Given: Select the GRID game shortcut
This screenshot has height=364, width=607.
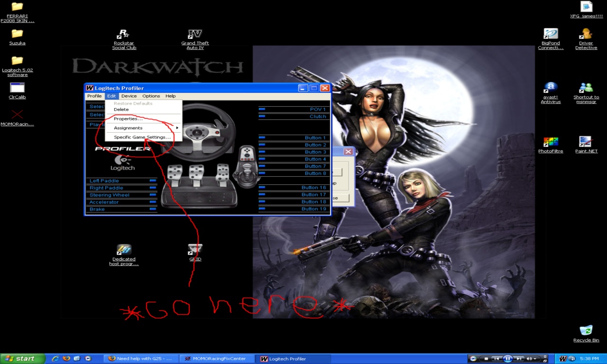Looking at the screenshot, I should [x=195, y=253].
